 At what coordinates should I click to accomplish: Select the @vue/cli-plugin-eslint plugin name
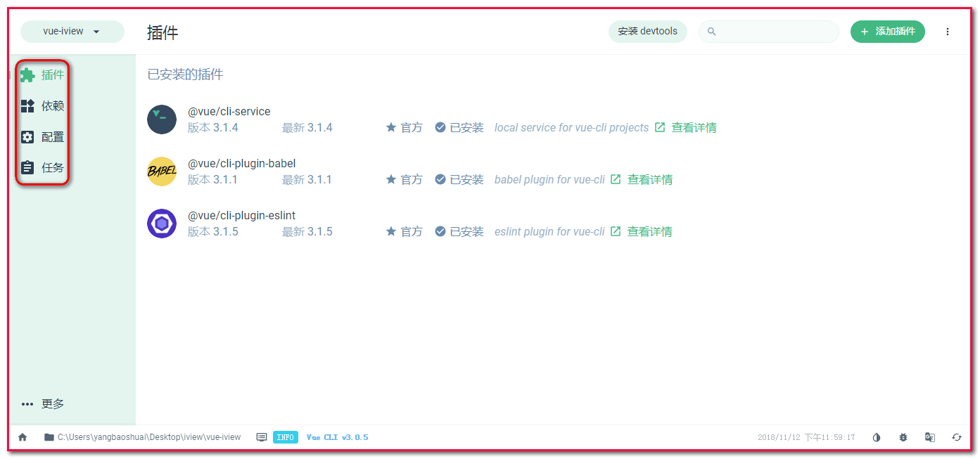point(242,216)
